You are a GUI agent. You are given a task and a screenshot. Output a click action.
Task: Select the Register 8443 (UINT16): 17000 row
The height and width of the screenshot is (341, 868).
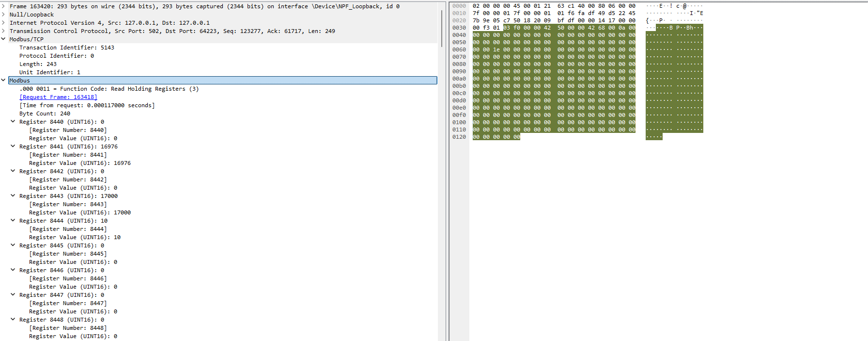click(x=68, y=196)
